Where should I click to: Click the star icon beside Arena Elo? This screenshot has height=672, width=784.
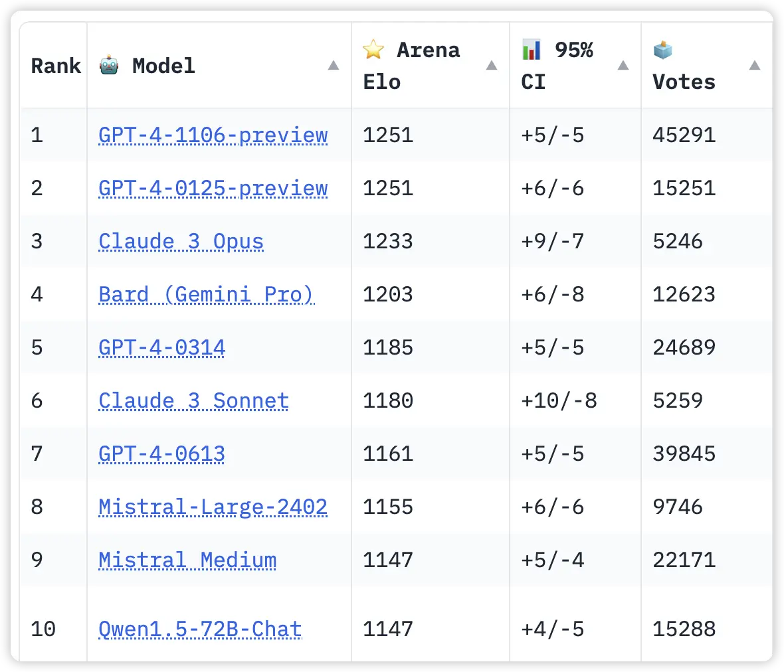point(373,49)
